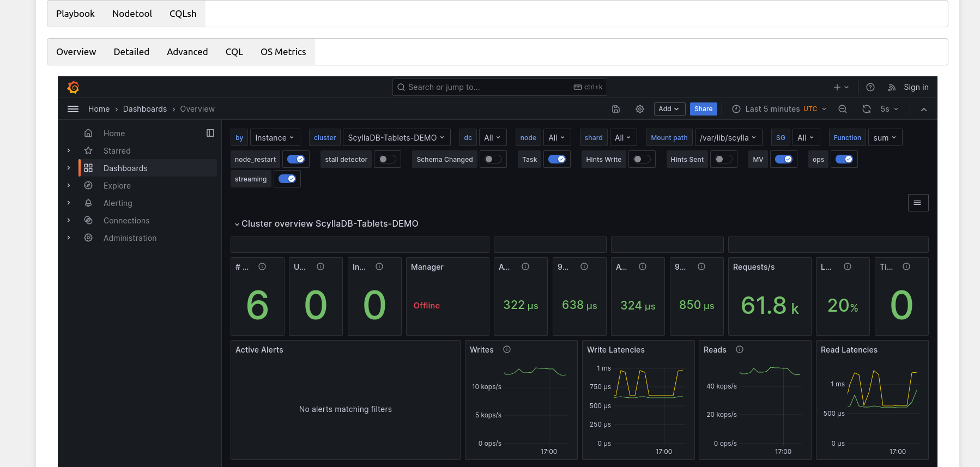Open the 5s refresh interval dropdown
The height and width of the screenshot is (467, 980).
coord(890,109)
